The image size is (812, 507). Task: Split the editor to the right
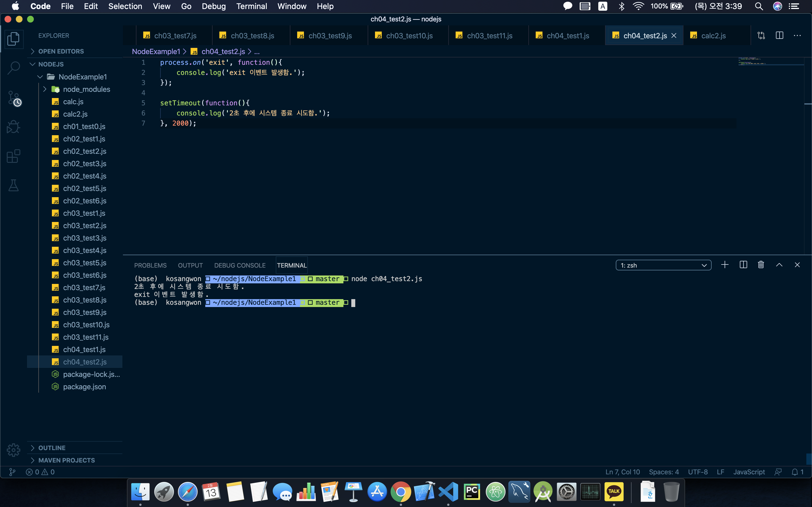click(x=779, y=35)
